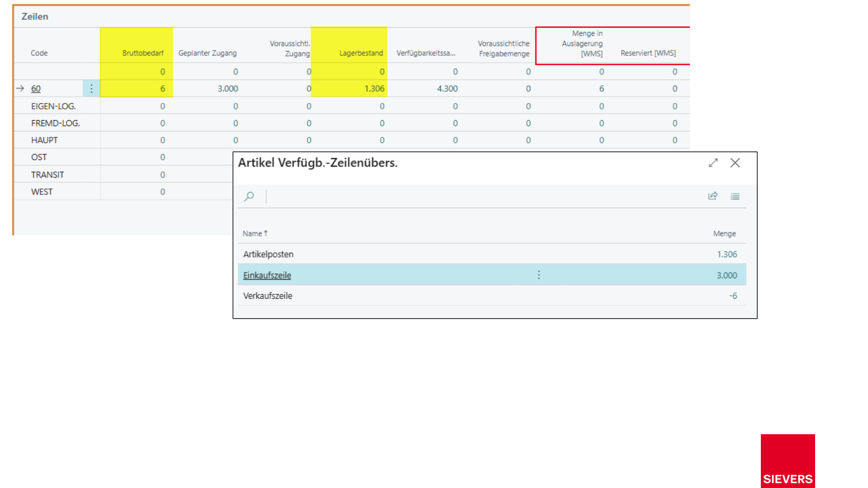The image size is (868, 488).
Task: Click Menge in Auslagerung [WMS] header
Action: point(582,43)
